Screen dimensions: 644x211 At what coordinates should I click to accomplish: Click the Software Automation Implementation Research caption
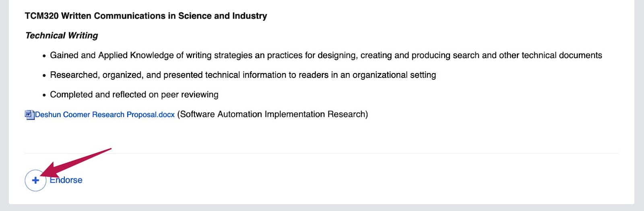coord(272,114)
